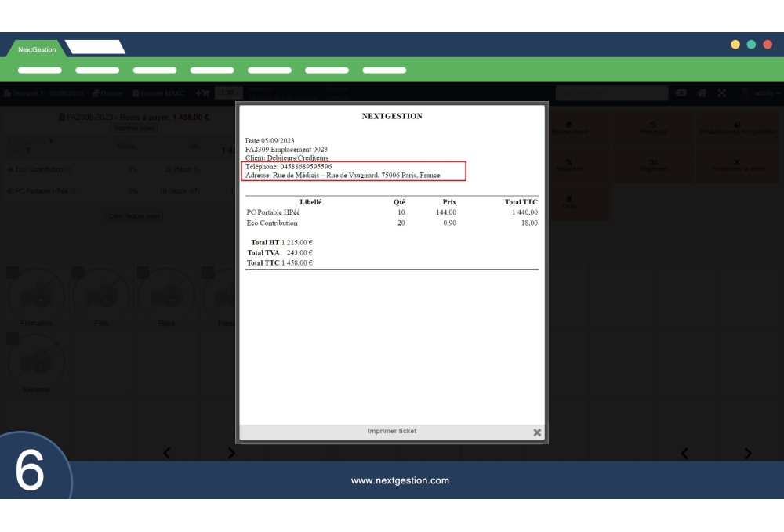Viewport: 784px width, 532px height.
Task: Click the add-to-cart icon near Société MAXC
Action: [202, 94]
